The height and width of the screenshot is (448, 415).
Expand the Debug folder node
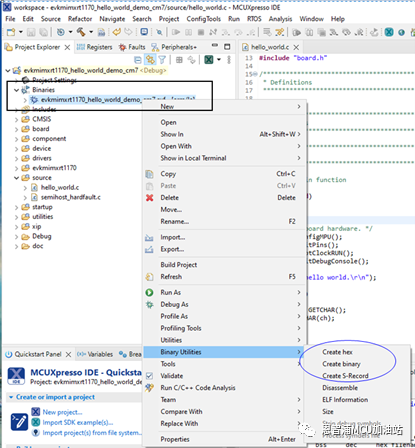coord(16,236)
